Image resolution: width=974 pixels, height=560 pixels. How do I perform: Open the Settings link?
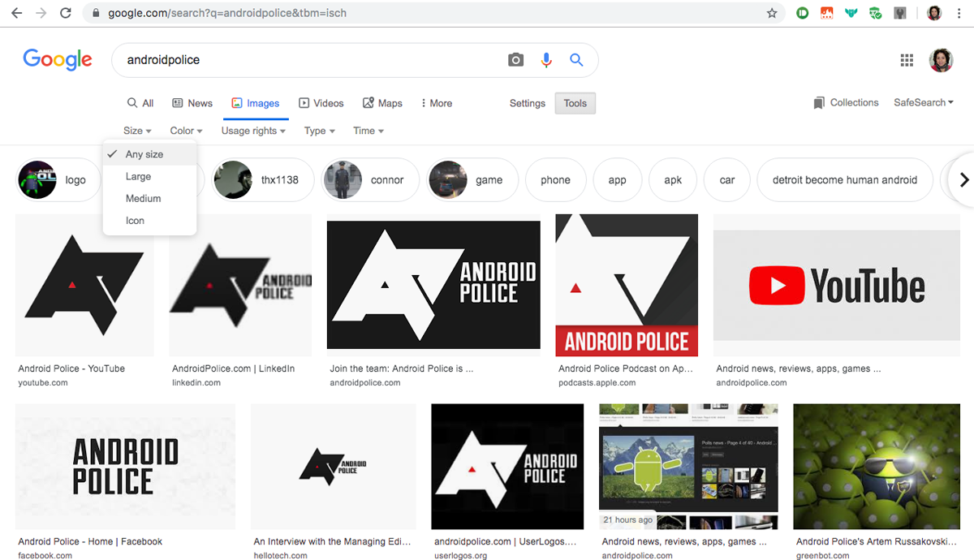[x=528, y=103]
